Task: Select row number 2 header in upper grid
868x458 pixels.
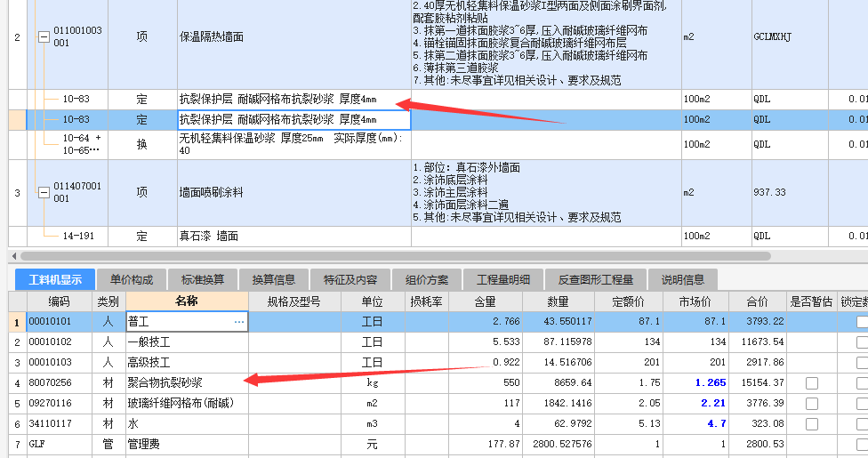Action: 17,37
